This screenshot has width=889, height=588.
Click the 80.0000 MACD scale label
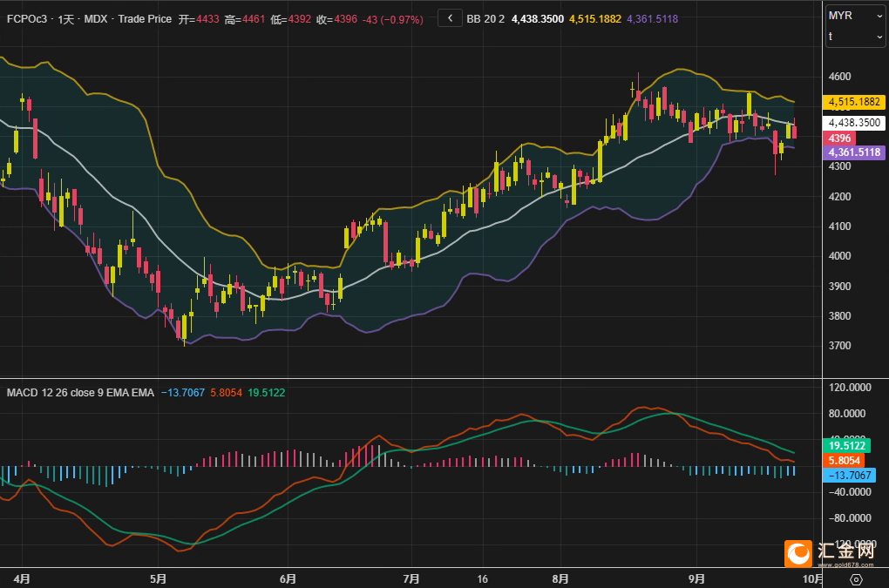(847, 414)
